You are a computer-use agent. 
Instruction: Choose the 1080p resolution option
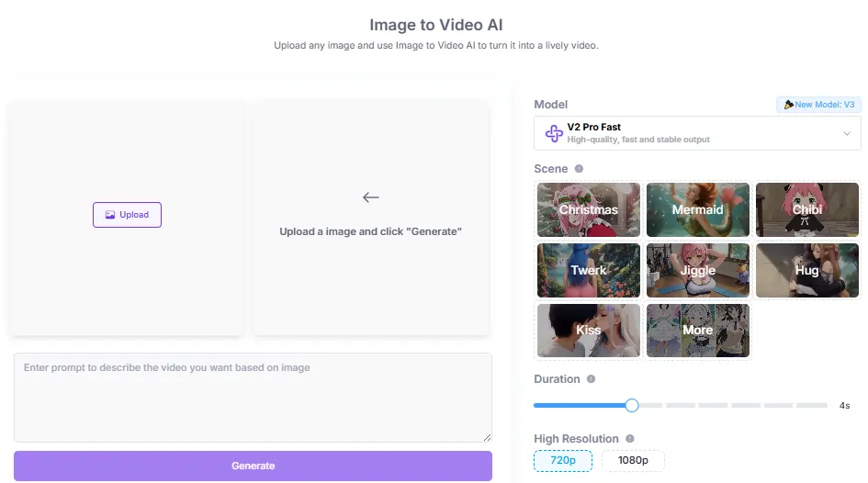(x=633, y=460)
